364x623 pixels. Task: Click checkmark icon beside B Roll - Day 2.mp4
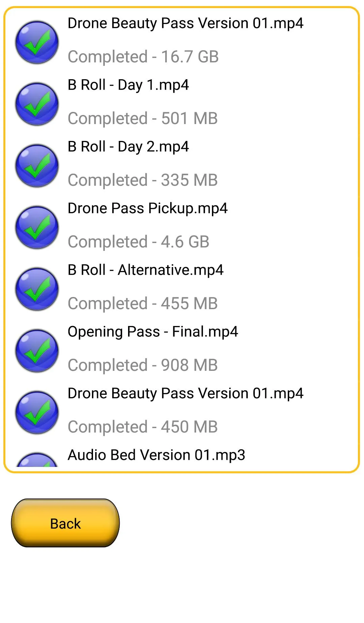pyautogui.click(x=37, y=166)
